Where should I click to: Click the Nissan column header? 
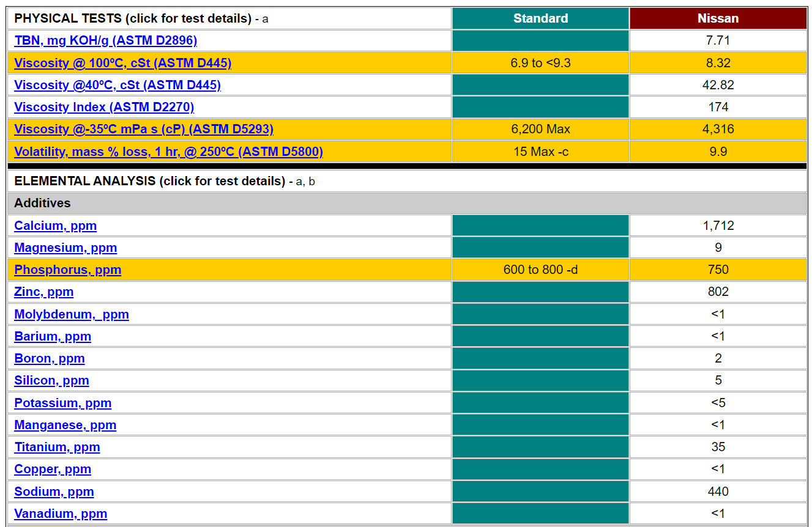tap(718, 18)
